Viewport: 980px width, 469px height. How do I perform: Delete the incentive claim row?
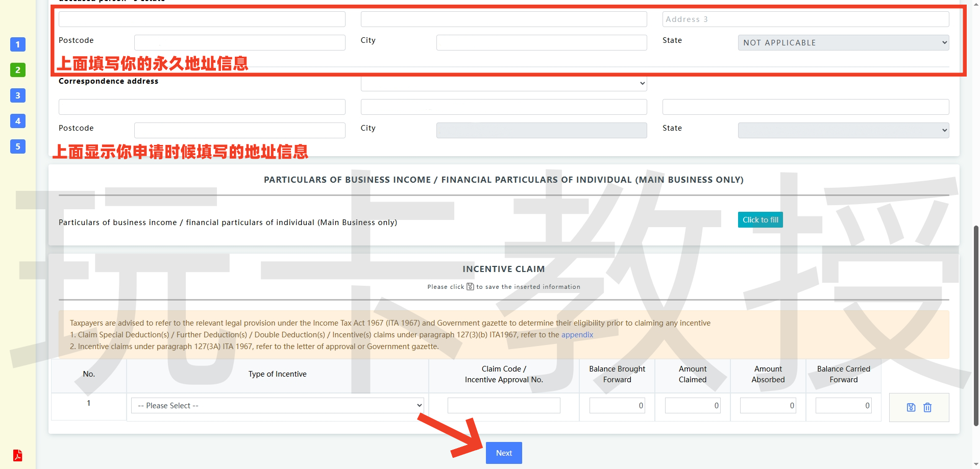click(x=927, y=407)
